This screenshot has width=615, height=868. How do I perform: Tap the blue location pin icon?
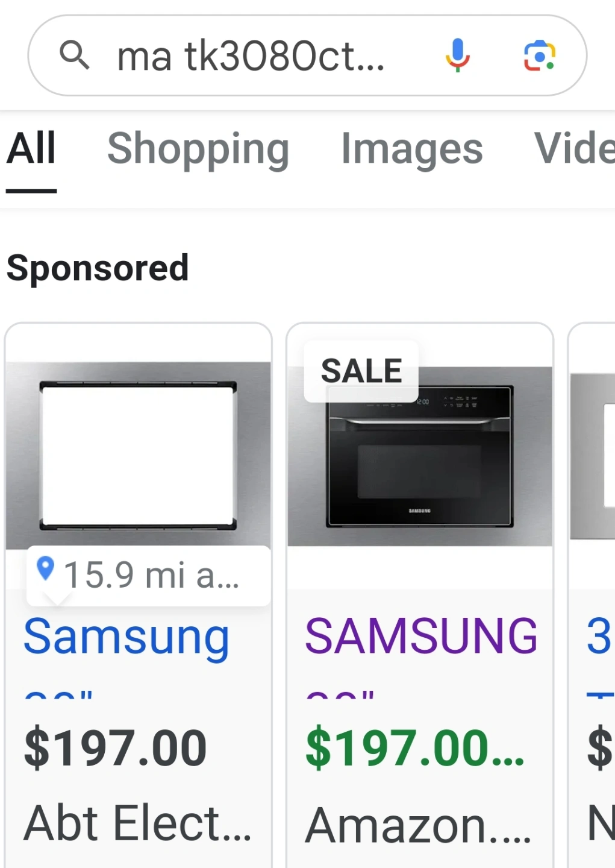[45, 568]
